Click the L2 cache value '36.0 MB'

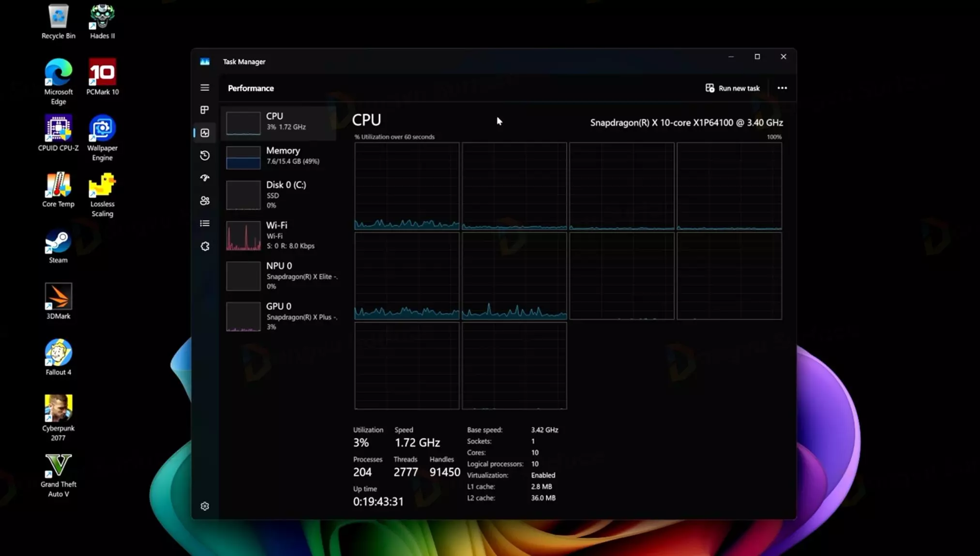543,498
